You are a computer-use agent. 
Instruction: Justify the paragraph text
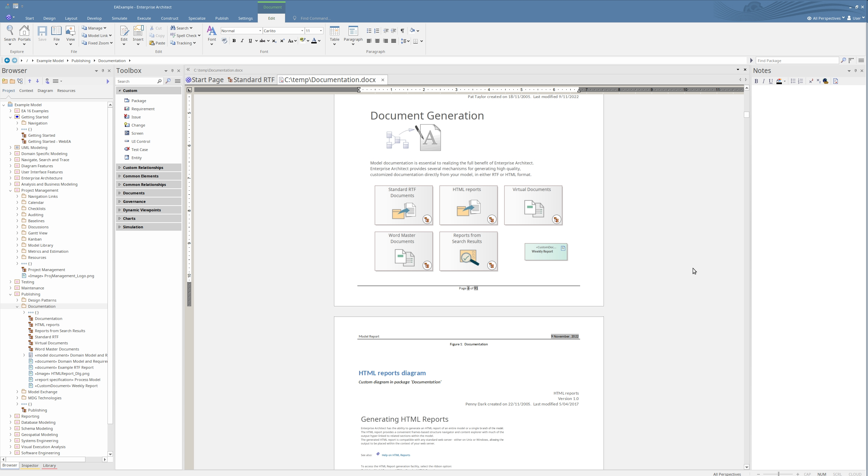click(x=394, y=41)
